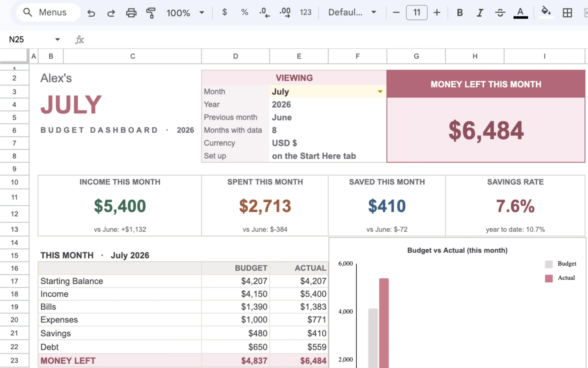Click the $6,484 money left figure

[486, 131]
